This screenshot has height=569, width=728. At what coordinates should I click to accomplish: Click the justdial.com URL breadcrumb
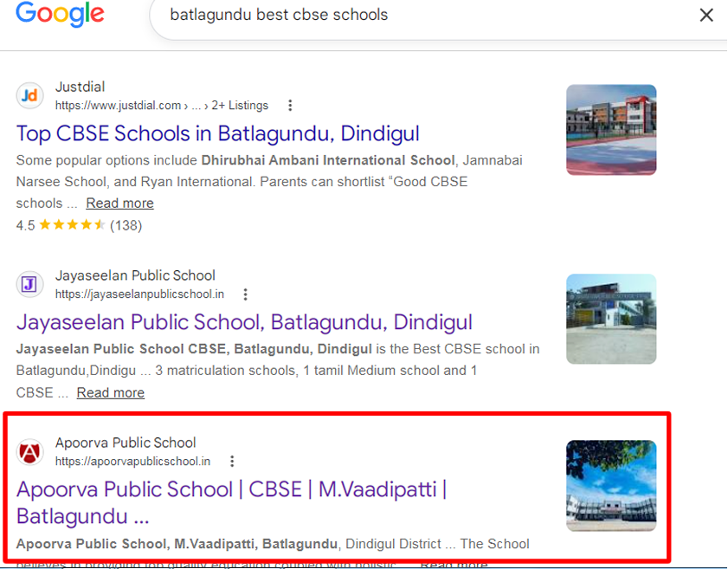pos(162,106)
